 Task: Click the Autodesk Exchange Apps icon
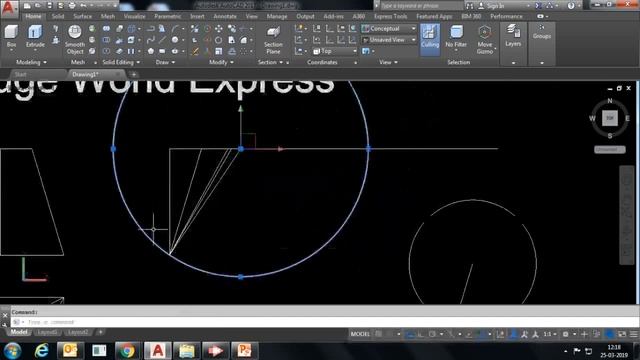tap(538, 6)
